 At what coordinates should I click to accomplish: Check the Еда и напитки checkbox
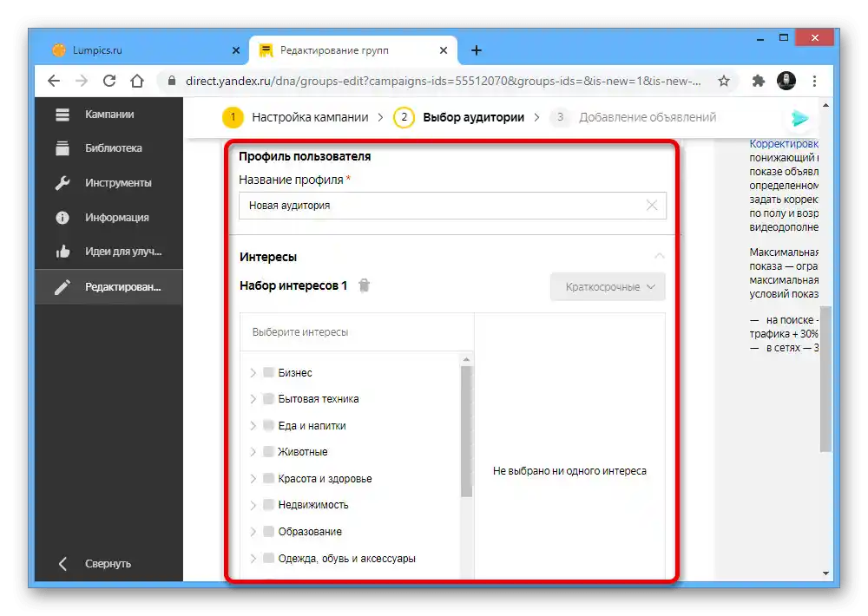268,425
